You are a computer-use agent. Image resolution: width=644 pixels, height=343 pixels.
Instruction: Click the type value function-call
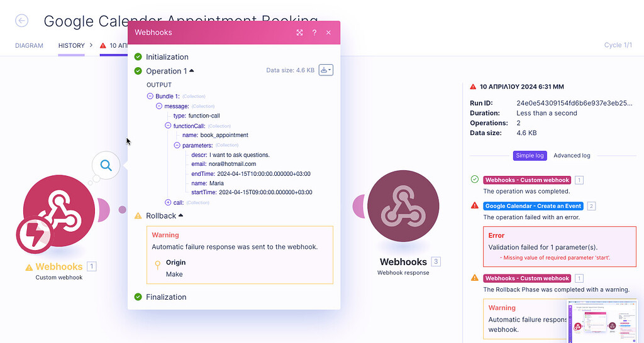coord(204,116)
